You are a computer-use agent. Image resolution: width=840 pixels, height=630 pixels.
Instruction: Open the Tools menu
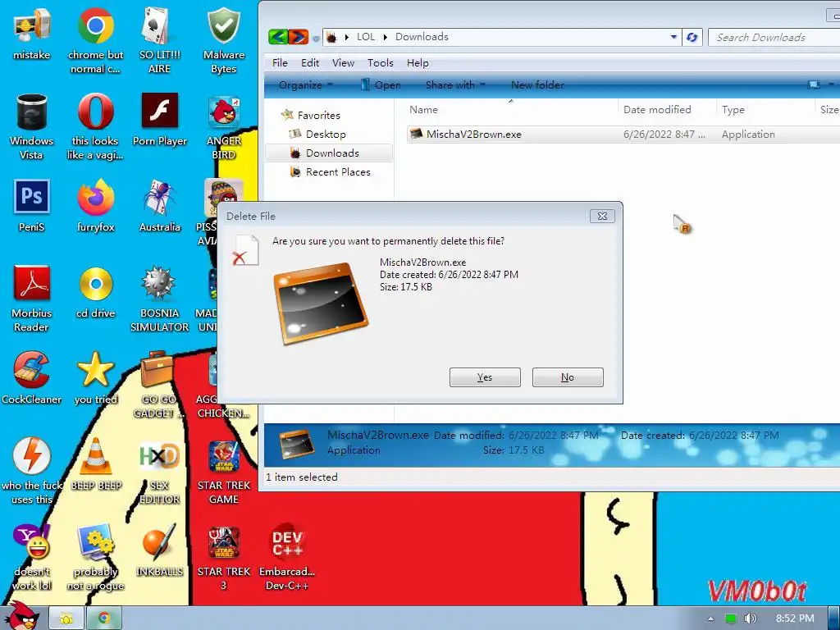coord(381,62)
